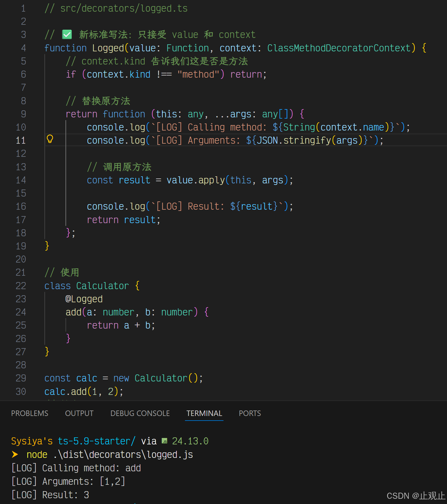
Task: Click line number 4 in the gutter
Action: (24, 48)
